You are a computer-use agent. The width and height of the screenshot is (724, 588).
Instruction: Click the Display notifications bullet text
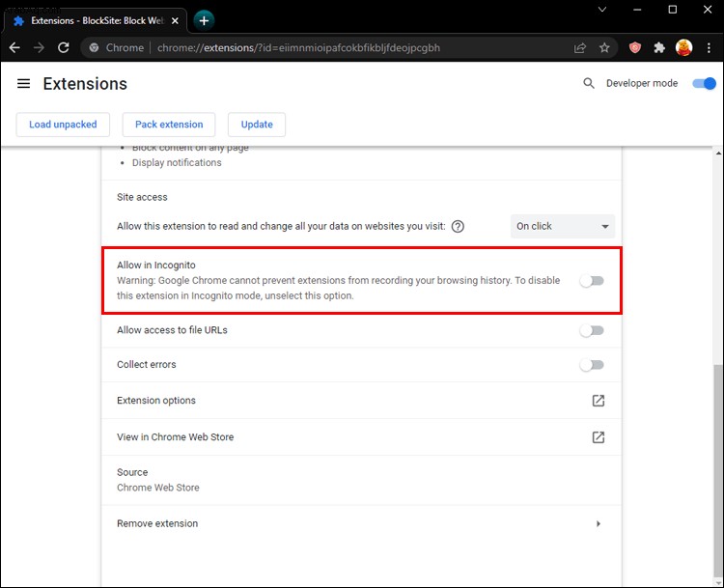[x=177, y=162]
